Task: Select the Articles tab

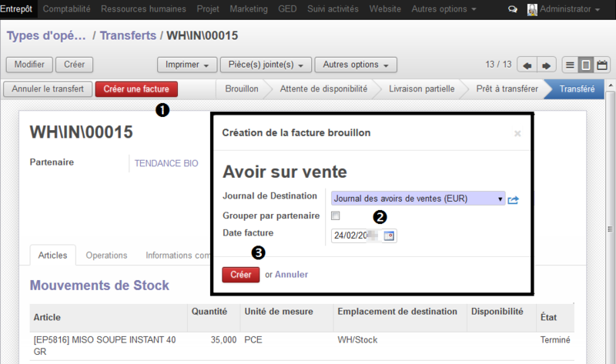Action: pyautogui.click(x=52, y=255)
